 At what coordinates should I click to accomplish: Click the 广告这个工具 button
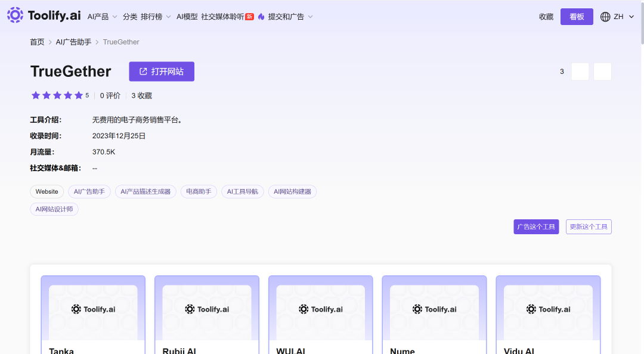[x=536, y=226]
